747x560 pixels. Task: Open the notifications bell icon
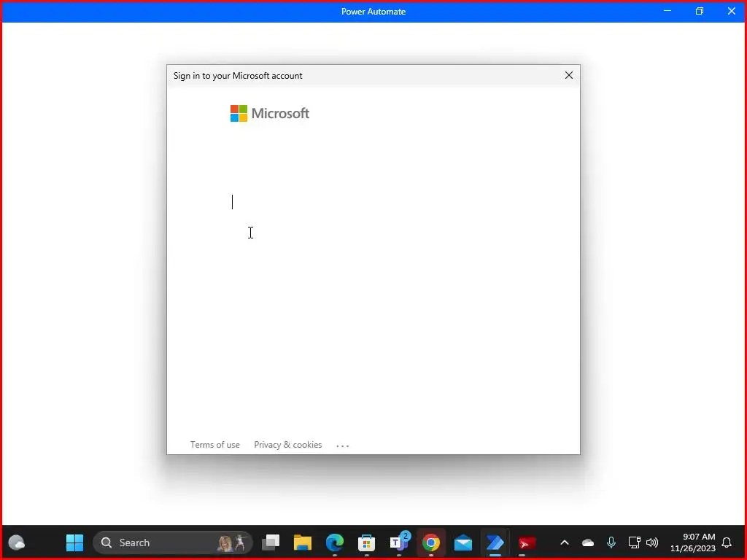[727, 542]
